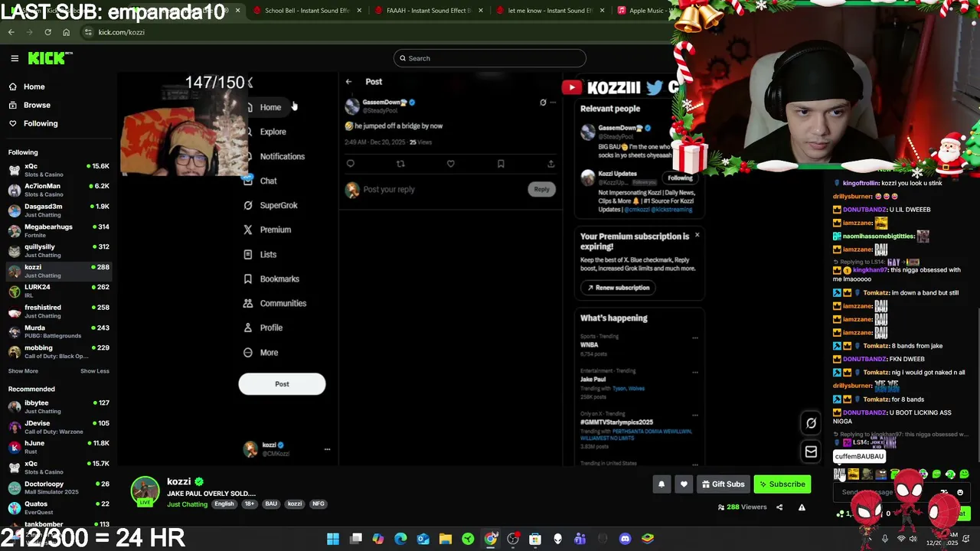980x551 pixels.
Task: Collapse following list with Show Less
Action: (95, 371)
